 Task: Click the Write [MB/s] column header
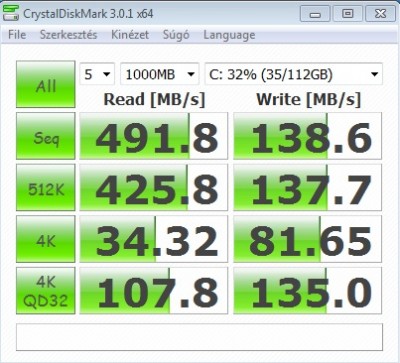point(309,99)
